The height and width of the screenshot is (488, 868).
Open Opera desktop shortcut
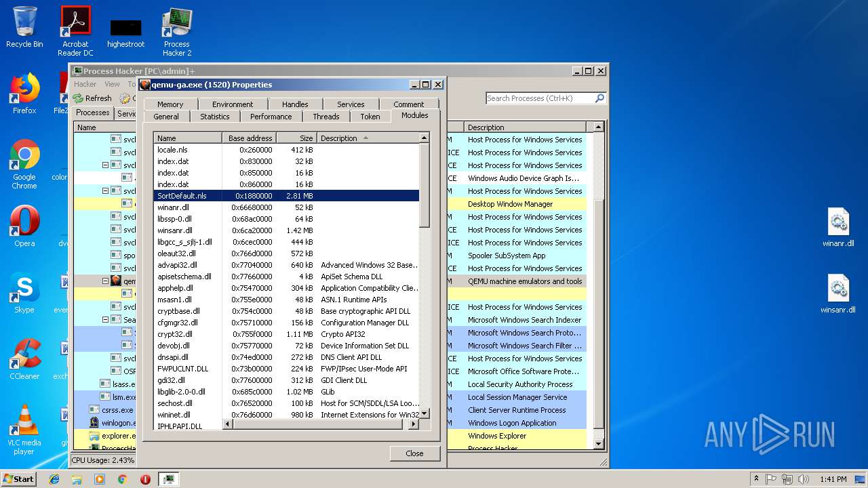pos(24,226)
